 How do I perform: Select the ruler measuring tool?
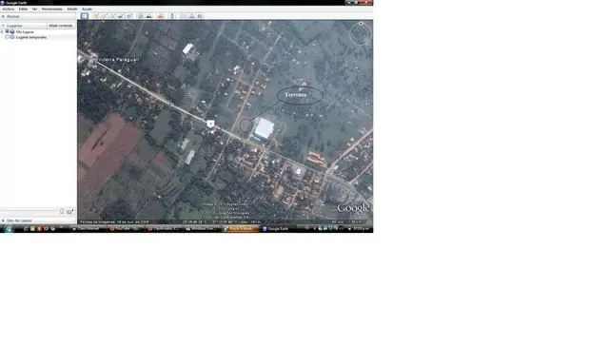(172, 16)
